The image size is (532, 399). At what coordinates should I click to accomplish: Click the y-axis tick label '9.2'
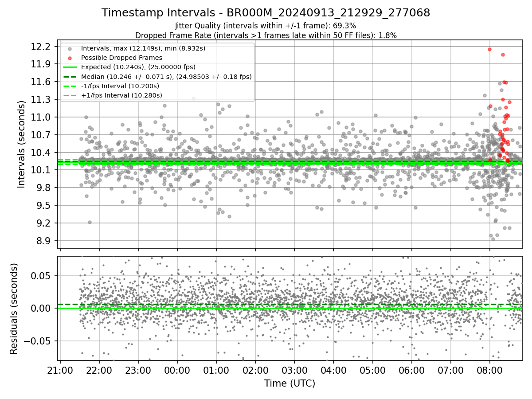pos(44,223)
